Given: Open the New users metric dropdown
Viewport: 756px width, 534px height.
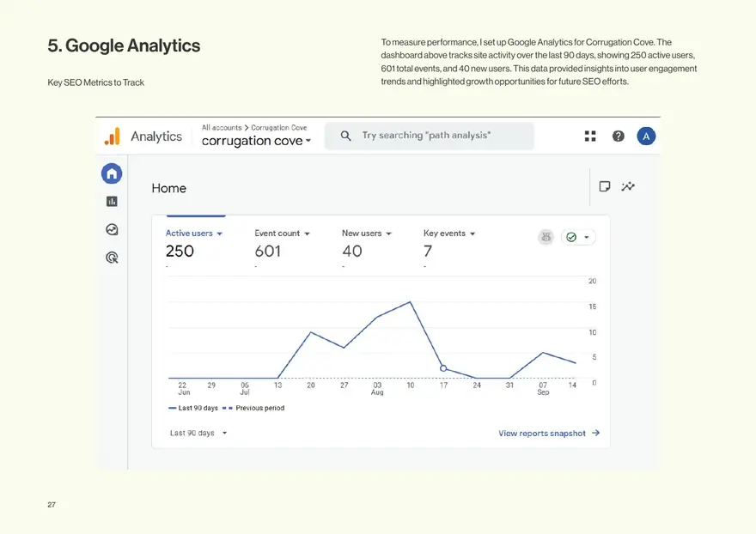Looking at the screenshot, I should [367, 234].
